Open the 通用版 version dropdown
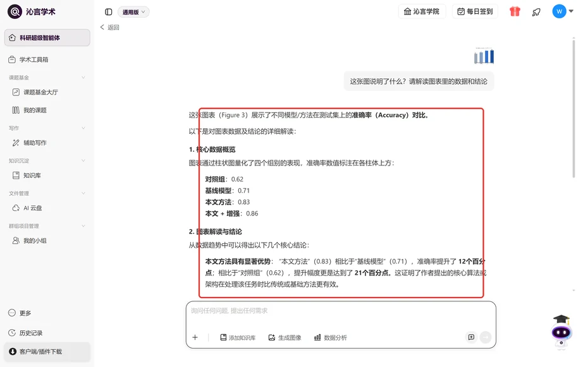The width and height of the screenshot is (588, 367). 133,12
